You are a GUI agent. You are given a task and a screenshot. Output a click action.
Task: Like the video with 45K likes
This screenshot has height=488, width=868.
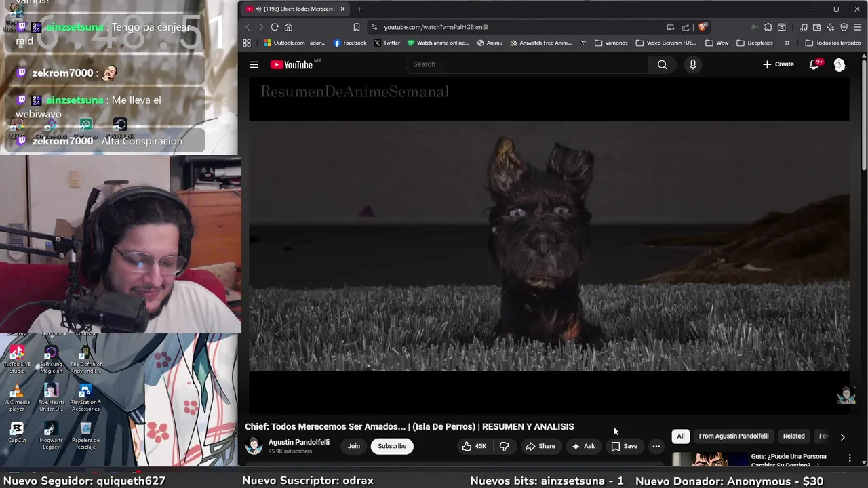pos(473,446)
